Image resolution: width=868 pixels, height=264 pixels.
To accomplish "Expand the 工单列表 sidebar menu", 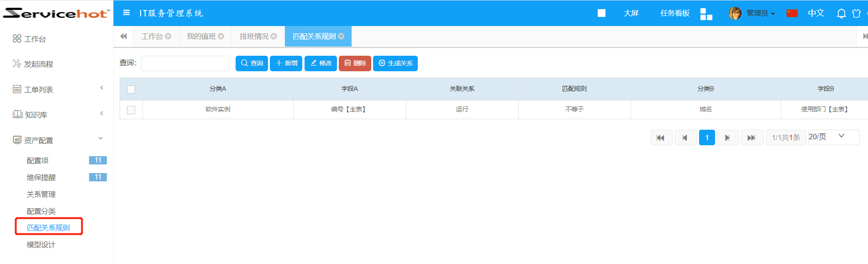I will pyautogui.click(x=58, y=90).
